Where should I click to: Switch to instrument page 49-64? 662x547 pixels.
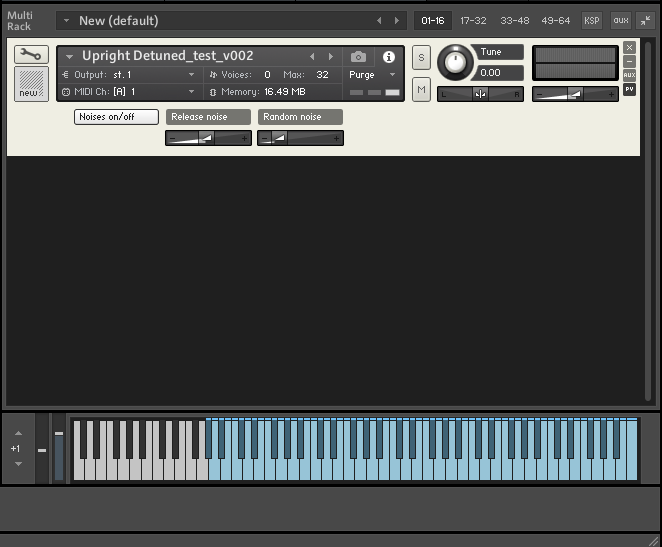[x=556, y=20]
